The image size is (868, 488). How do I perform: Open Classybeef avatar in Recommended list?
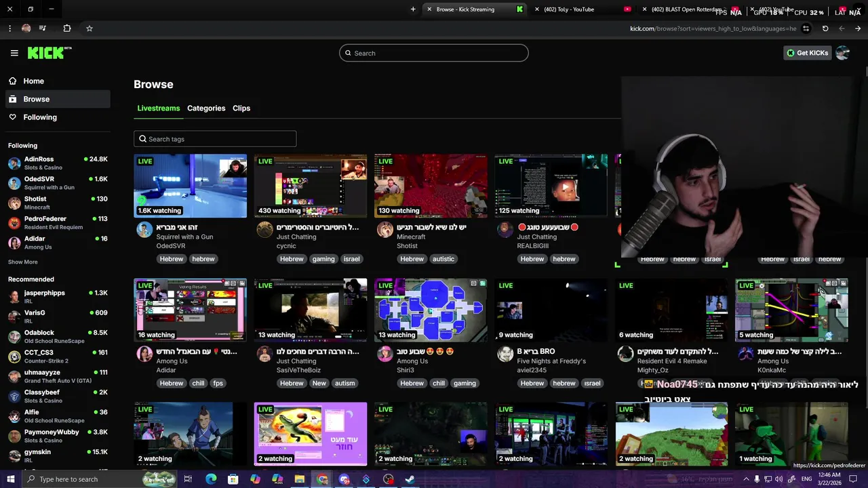14,396
